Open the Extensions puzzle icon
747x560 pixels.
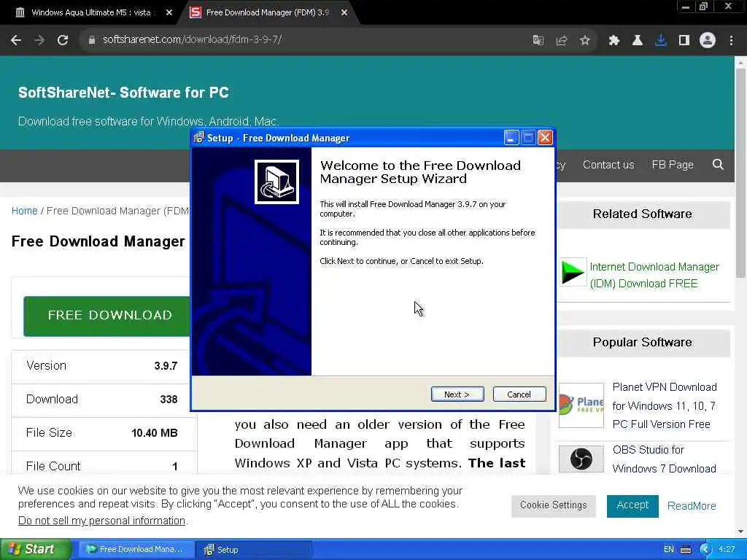614,41
